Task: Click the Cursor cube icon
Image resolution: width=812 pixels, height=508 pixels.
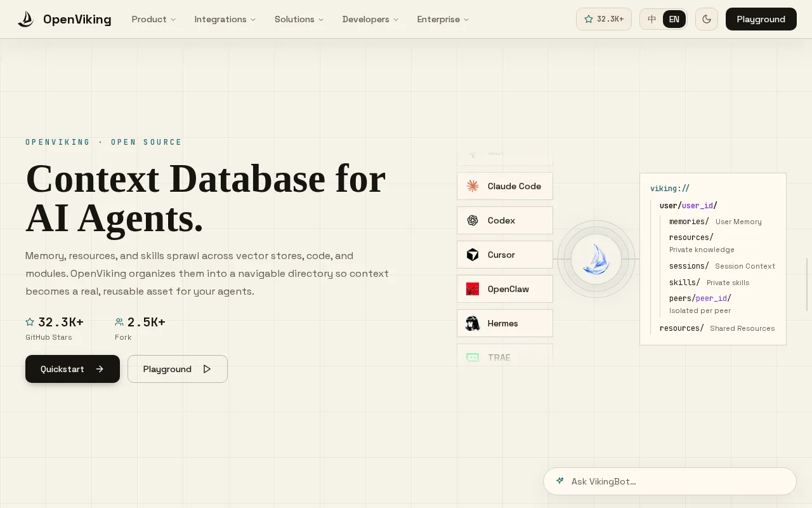Action: pos(473,255)
